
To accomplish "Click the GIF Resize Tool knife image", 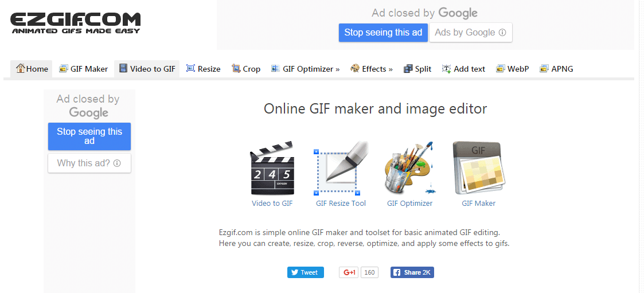I will point(341,168).
